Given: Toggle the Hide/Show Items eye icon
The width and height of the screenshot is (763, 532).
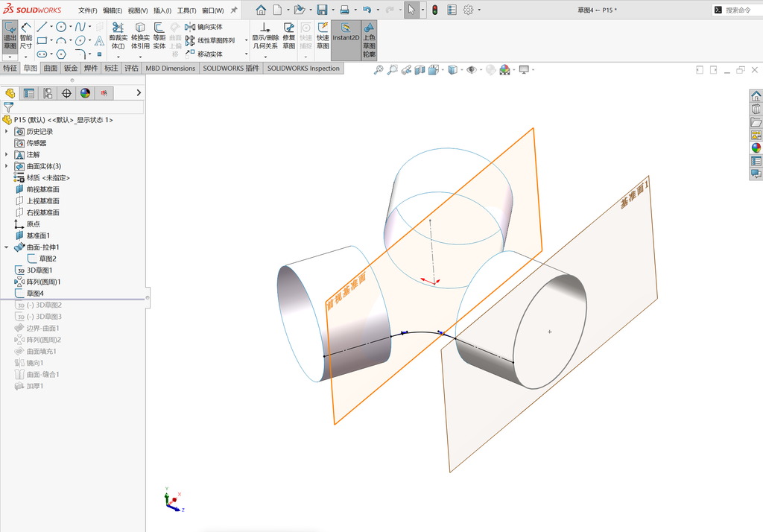Looking at the screenshot, I should [x=471, y=70].
